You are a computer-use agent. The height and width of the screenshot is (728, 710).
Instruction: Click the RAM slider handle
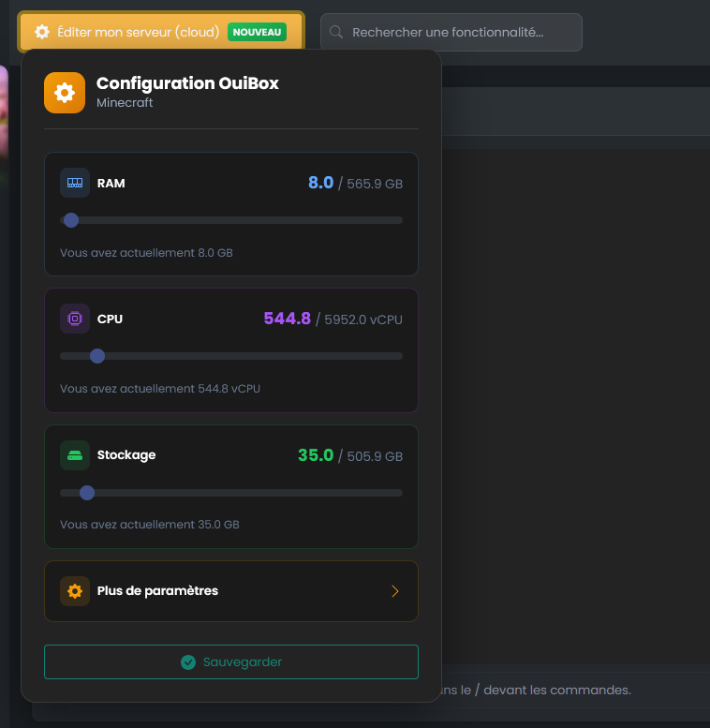coord(71,220)
